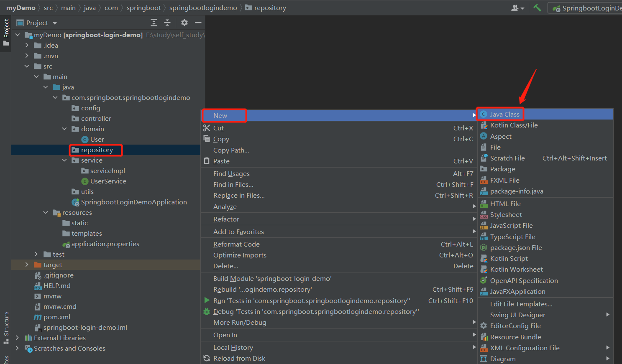This screenshot has height=364, width=622.
Task: Click the Stylesheet CSS icon
Action: tap(484, 214)
